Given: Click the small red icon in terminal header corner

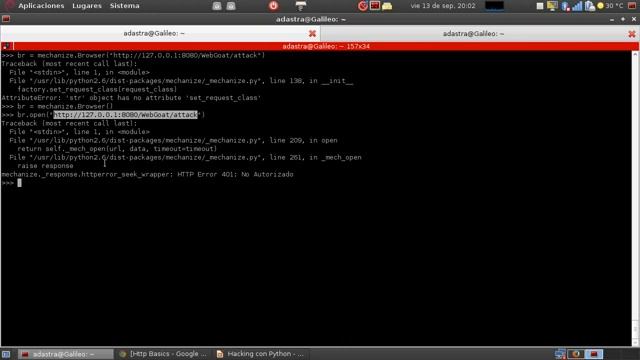Looking at the screenshot, I should click(x=7, y=46).
